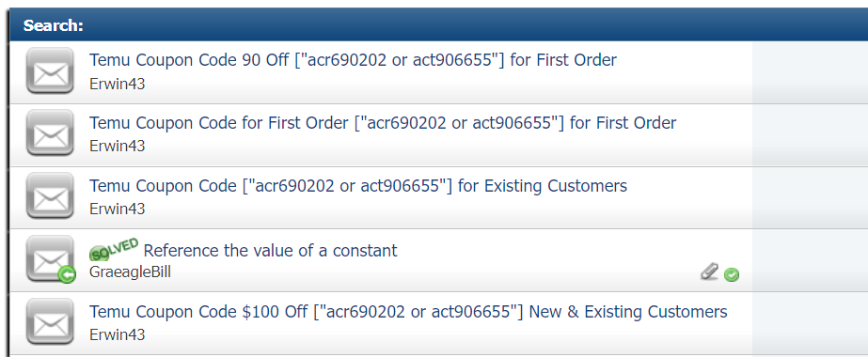Click Erwin43 under the 90 Off thread
This screenshot has height=357, width=868.
coord(117,84)
